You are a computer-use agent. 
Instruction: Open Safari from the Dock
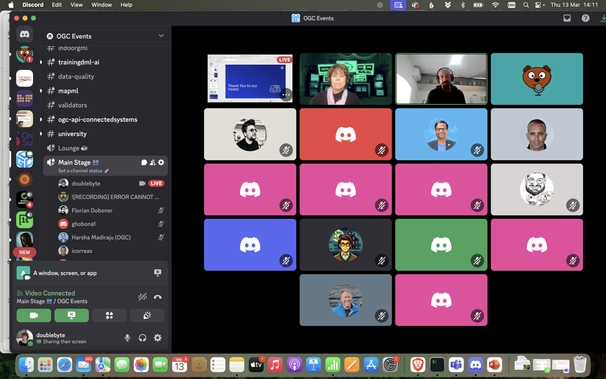coord(65,365)
